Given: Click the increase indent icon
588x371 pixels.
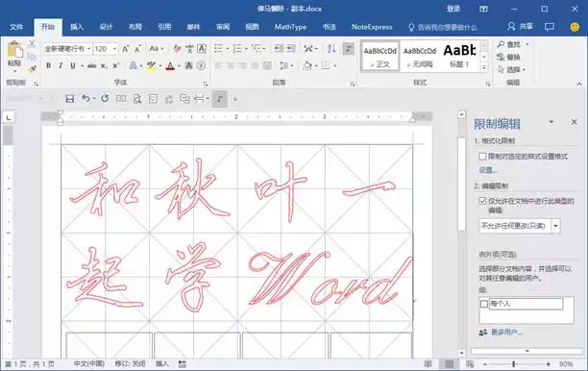Looking at the screenshot, I should tap(291, 48).
